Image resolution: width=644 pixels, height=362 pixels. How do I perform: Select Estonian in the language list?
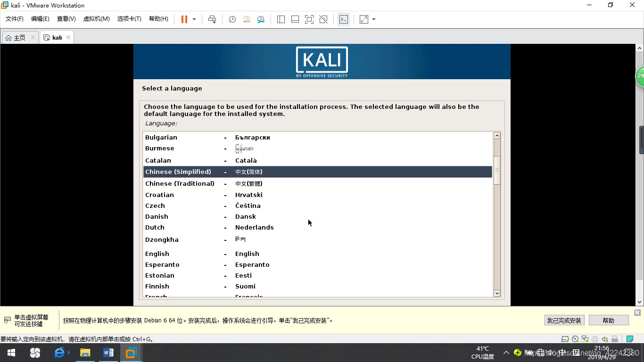[318, 275]
